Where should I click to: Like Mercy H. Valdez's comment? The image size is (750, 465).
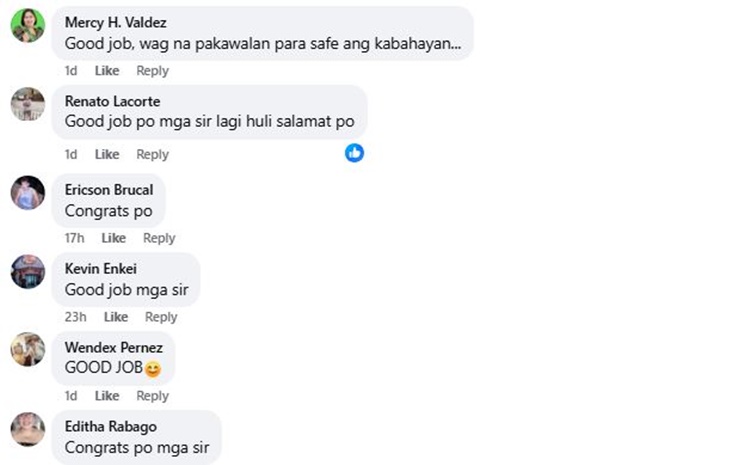pos(107,71)
